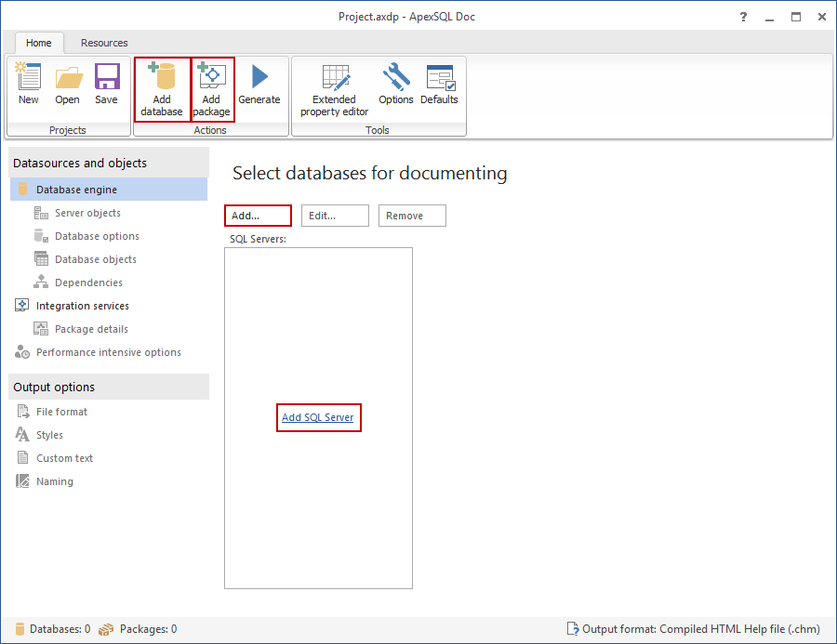Image resolution: width=837 pixels, height=644 pixels.
Task: Click the Add database ribbon button
Action: (x=162, y=89)
